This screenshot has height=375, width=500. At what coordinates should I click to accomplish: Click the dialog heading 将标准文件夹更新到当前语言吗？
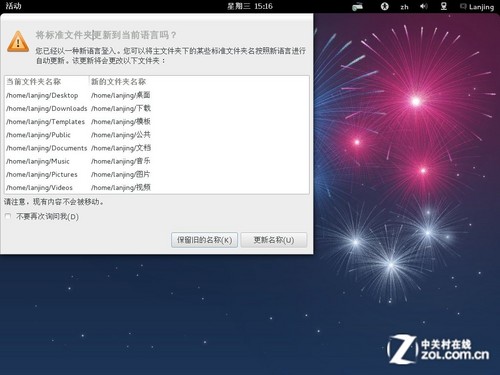pos(106,35)
